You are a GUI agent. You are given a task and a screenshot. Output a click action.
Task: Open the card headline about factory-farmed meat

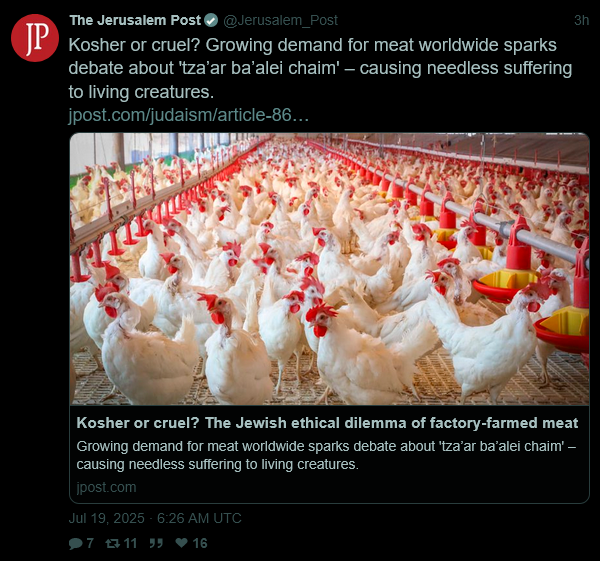(327, 423)
